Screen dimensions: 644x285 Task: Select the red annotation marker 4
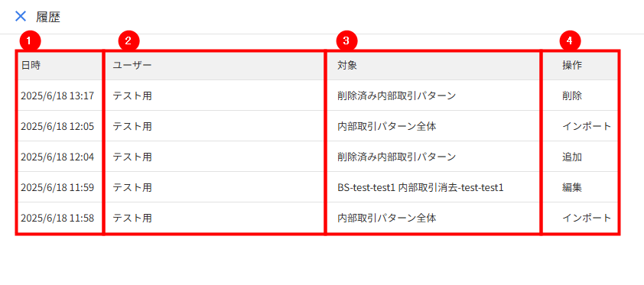pos(570,40)
